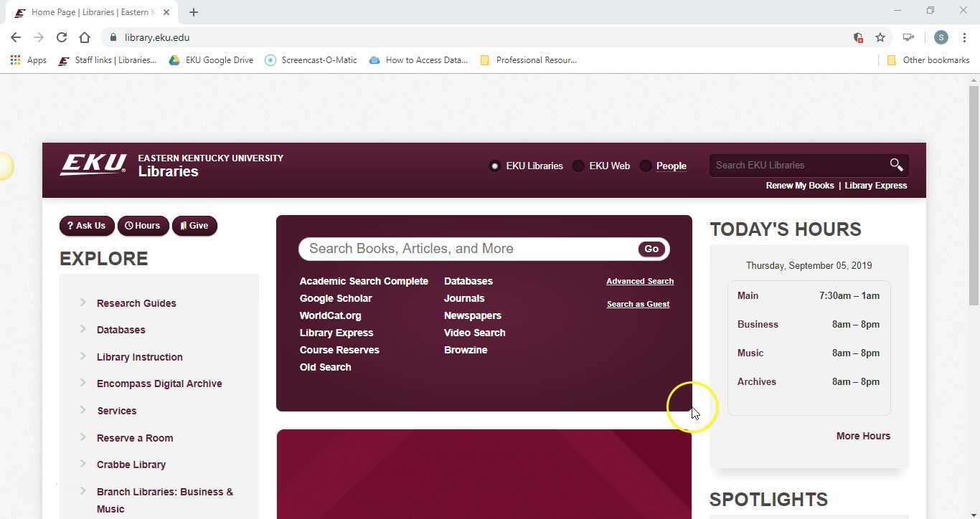Expand the Encompass Digital Archive chevron
980x519 pixels.
coord(83,383)
